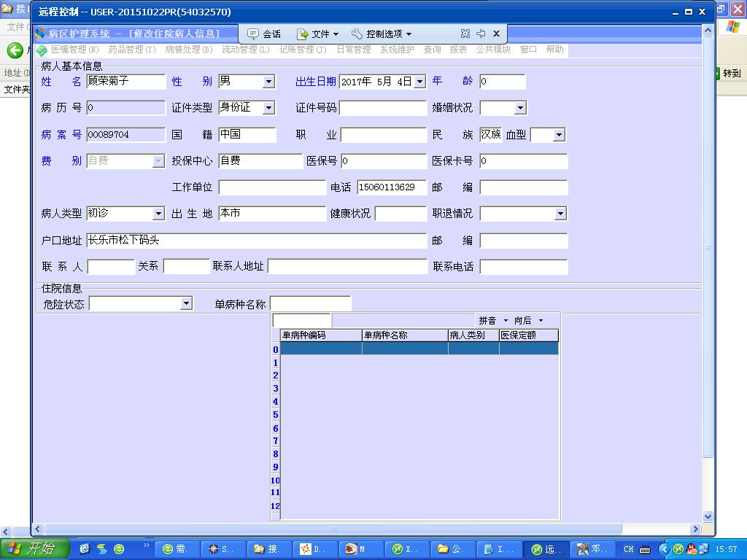Open the 出生日期 date picker dropdown
The height and width of the screenshot is (560, 747).
(419, 82)
